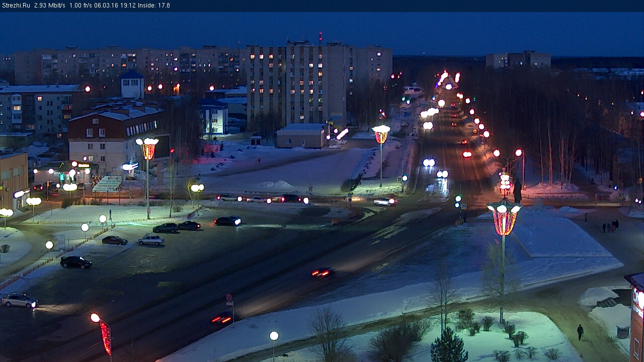
Task: Click the 2.93 Mbit/s bitrate value
Action: [50, 6]
